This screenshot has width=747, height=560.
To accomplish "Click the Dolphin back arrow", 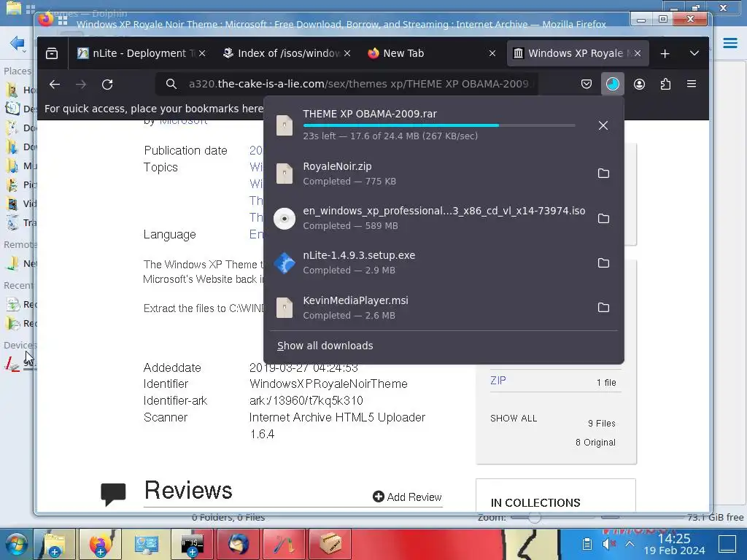I will (18, 43).
